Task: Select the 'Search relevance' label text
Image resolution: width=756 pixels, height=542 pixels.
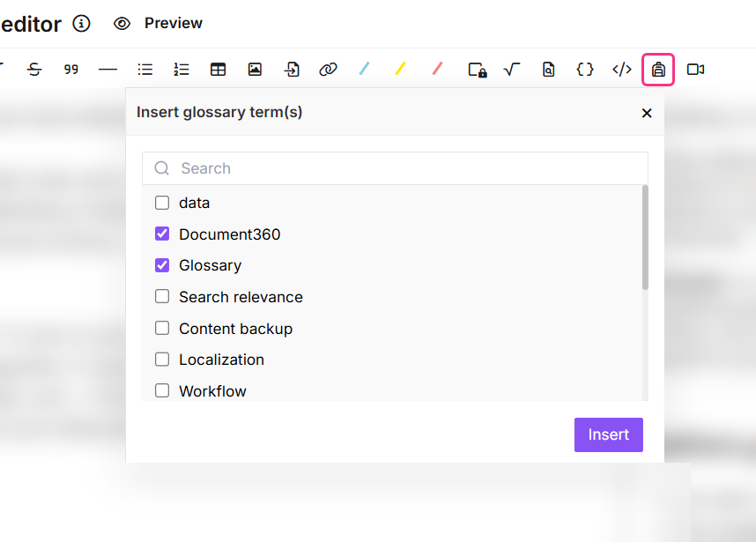Action: click(x=241, y=297)
